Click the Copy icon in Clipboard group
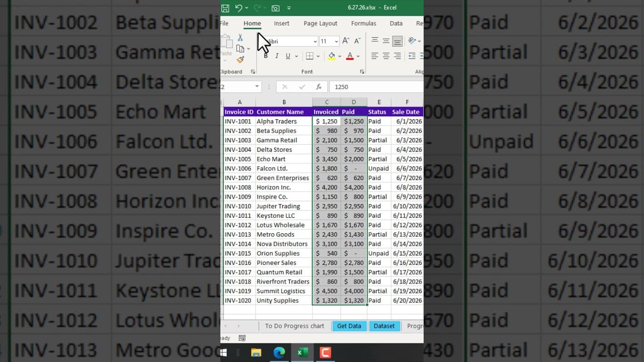The width and height of the screenshot is (644, 362). tap(240, 49)
